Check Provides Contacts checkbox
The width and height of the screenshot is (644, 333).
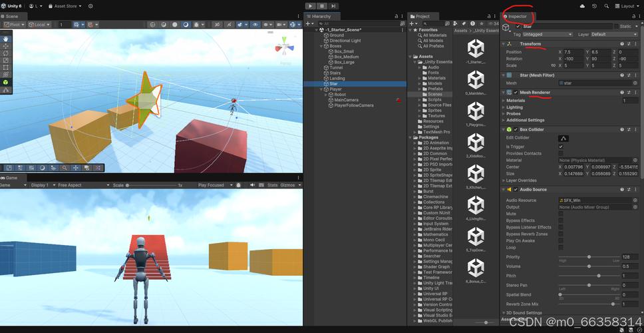click(561, 153)
